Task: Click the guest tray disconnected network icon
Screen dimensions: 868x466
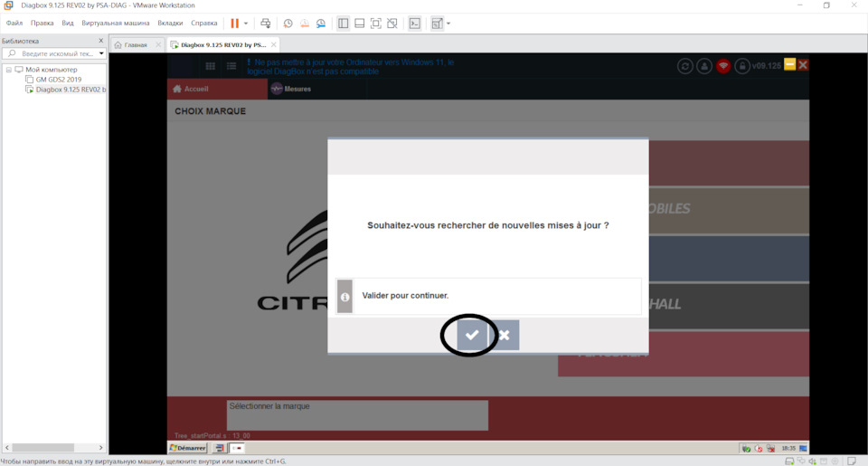Action: point(770,448)
